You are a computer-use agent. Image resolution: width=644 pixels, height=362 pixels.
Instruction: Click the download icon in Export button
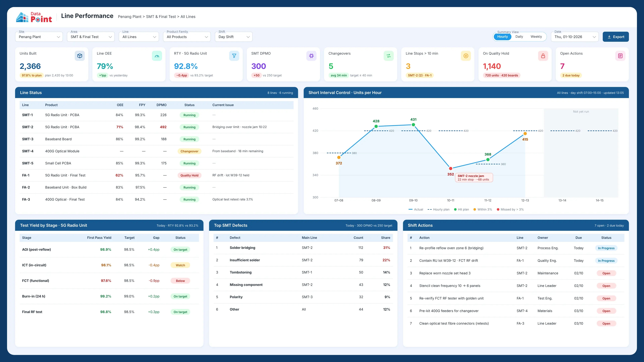coord(609,37)
